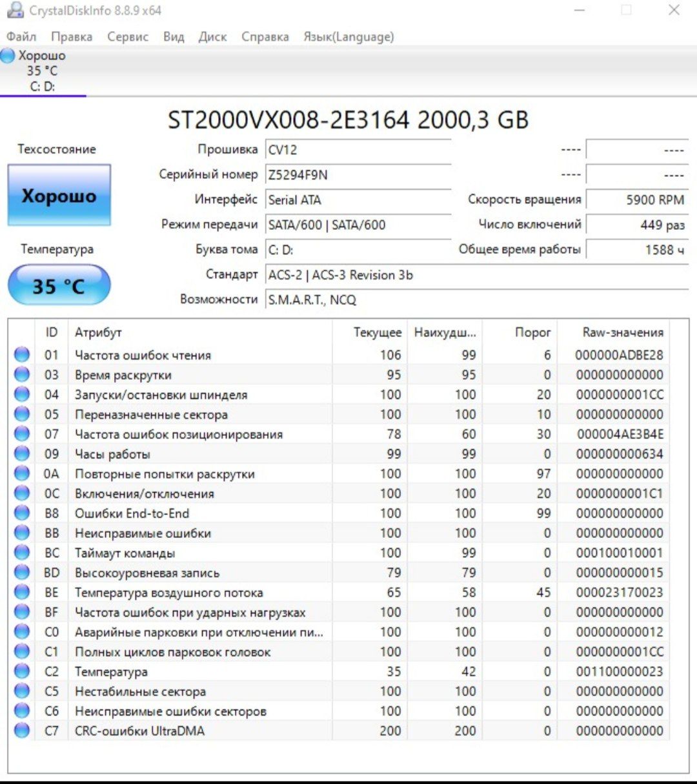The height and width of the screenshot is (784, 697).
Task: Open the Сервис menu
Action: click(x=128, y=37)
